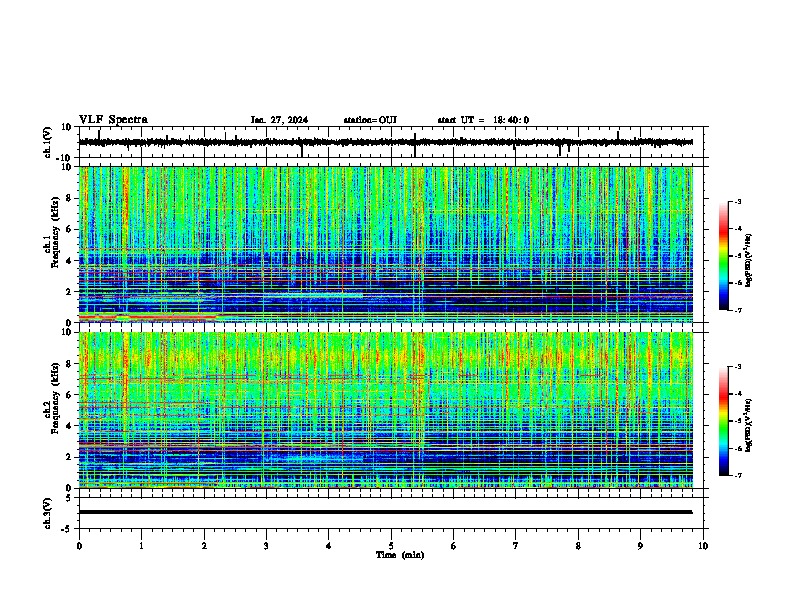Click the "-3" tick on ch.2 color bar
The width and height of the screenshot is (792, 612).
click(737, 367)
